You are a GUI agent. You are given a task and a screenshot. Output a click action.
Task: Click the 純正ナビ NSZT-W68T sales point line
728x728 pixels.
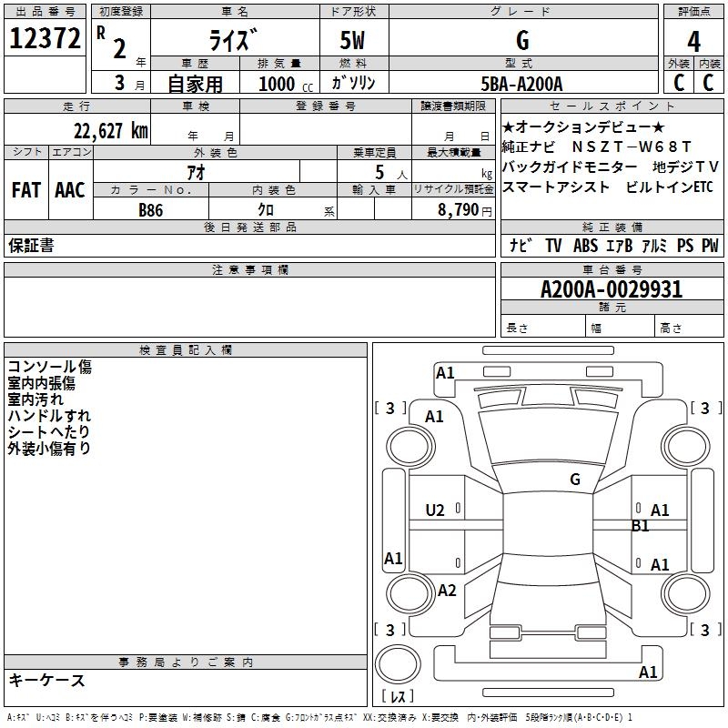pyautogui.click(x=597, y=147)
